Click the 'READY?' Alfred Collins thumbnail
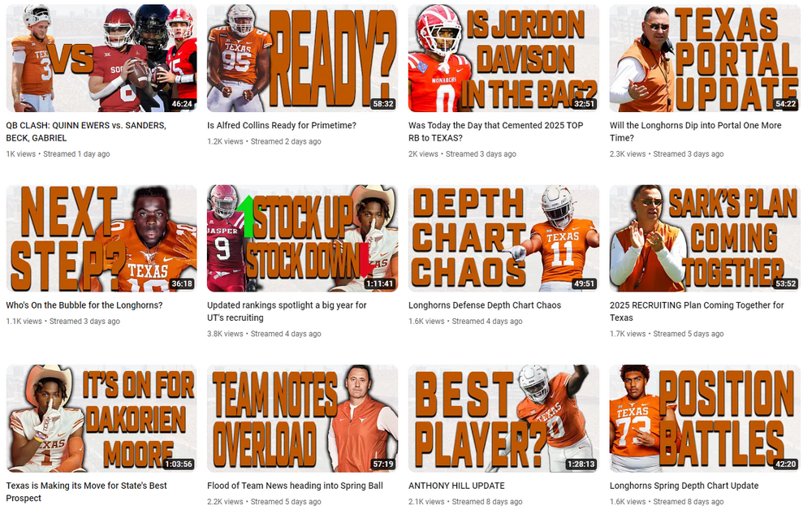The height and width of the screenshot is (510, 812). coord(302,58)
